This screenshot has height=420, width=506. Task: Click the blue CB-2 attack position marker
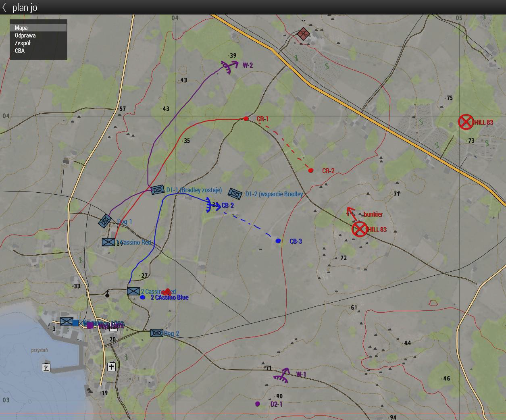[212, 205]
